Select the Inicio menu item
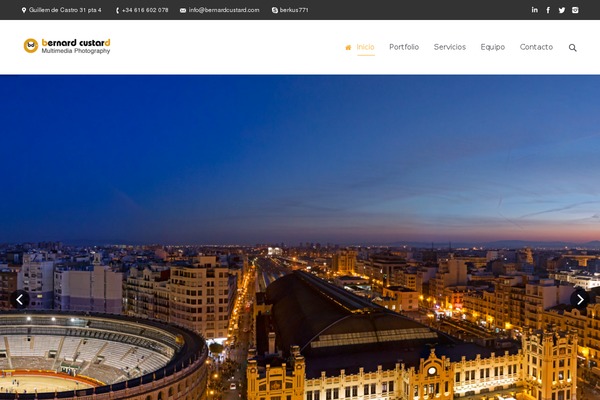 pos(365,47)
